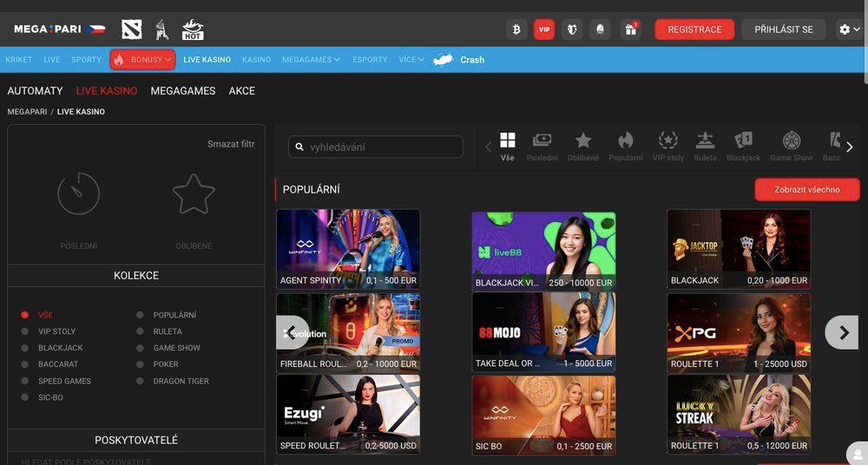
Task: Show favorites star icon in sidebar
Action: (194, 193)
